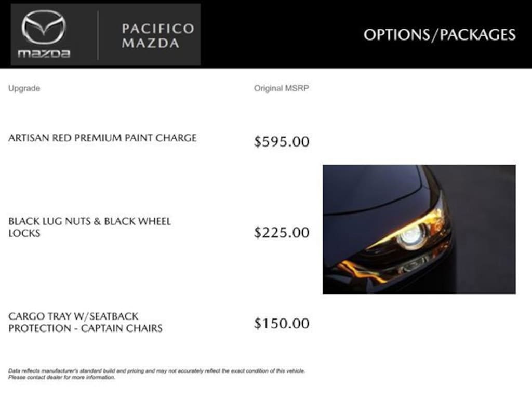Select the OPTIONS/PACKAGES header title

[439, 35]
